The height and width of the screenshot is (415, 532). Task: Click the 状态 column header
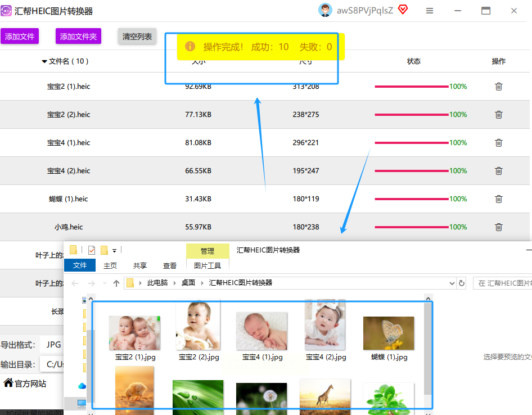pyautogui.click(x=413, y=61)
